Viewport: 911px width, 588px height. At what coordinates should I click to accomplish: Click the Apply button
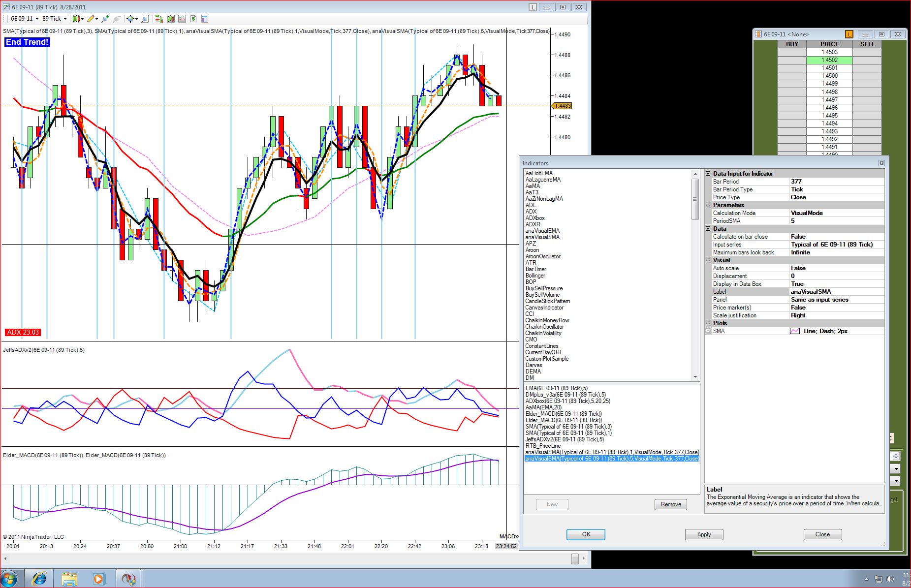[704, 534]
